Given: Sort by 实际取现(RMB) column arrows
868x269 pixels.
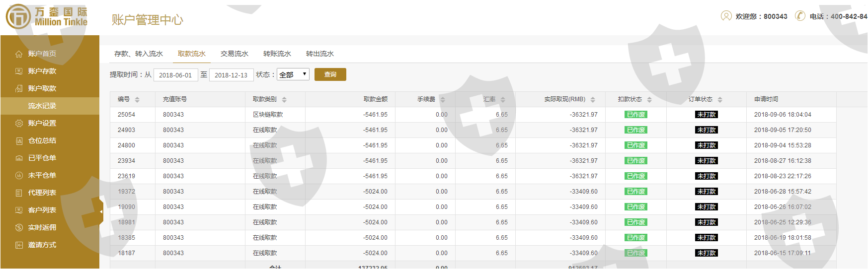Looking at the screenshot, I should click(x=593, y=100).
